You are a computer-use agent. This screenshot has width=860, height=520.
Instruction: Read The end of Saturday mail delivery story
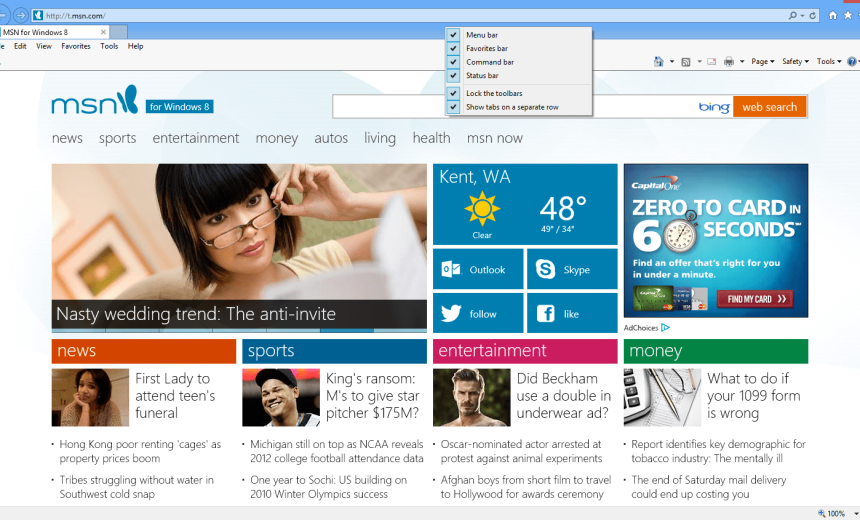point(709,487)
